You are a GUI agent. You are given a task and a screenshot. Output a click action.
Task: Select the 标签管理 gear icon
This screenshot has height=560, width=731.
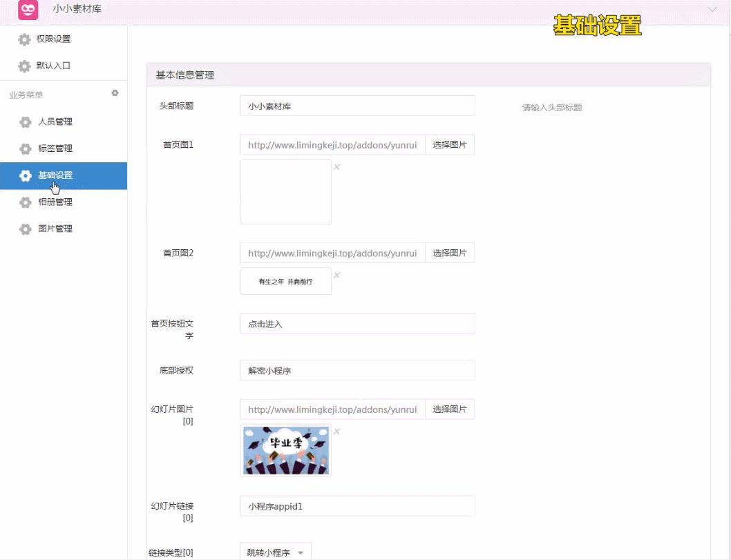24,148
